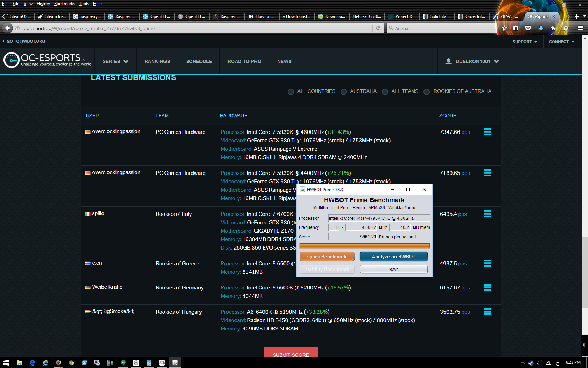Go to the browser home page icon

(x=553, y=28)
